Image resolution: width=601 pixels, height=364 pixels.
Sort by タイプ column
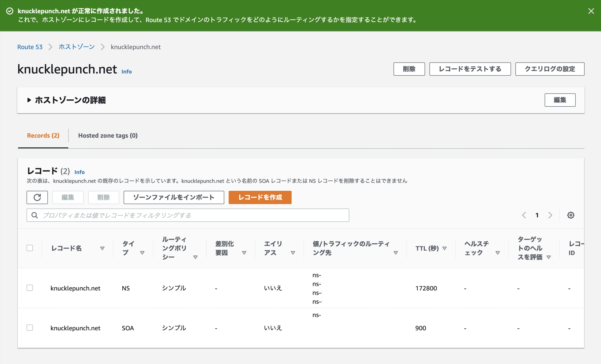142,253
